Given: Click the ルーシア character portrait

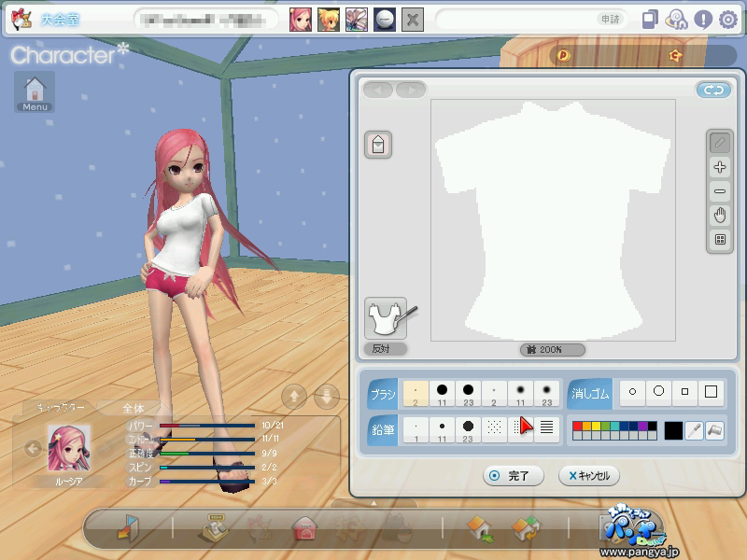Looking at the screenshot, I should [x=68, y=449].
